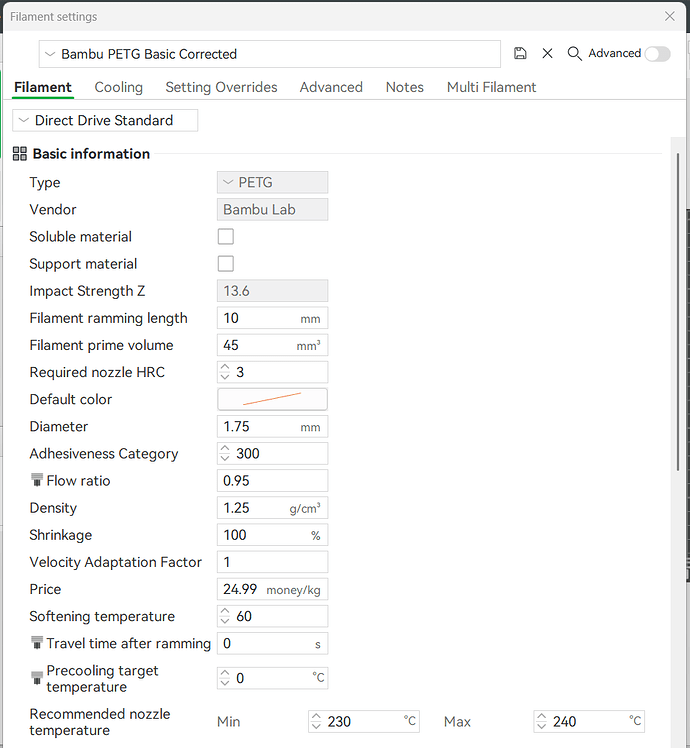Open the settings search magnifier

575,53
